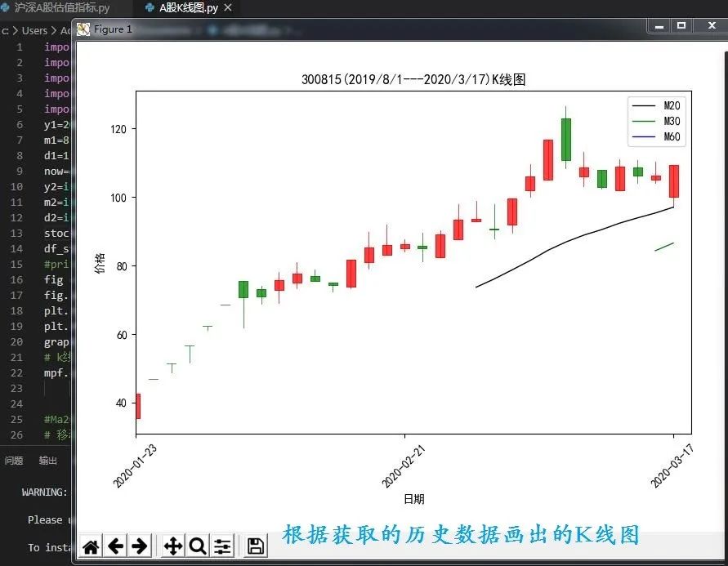The width and height of the screenshot is (728, 566).
Task: Click the fig code on line 16
Action: 53,280
